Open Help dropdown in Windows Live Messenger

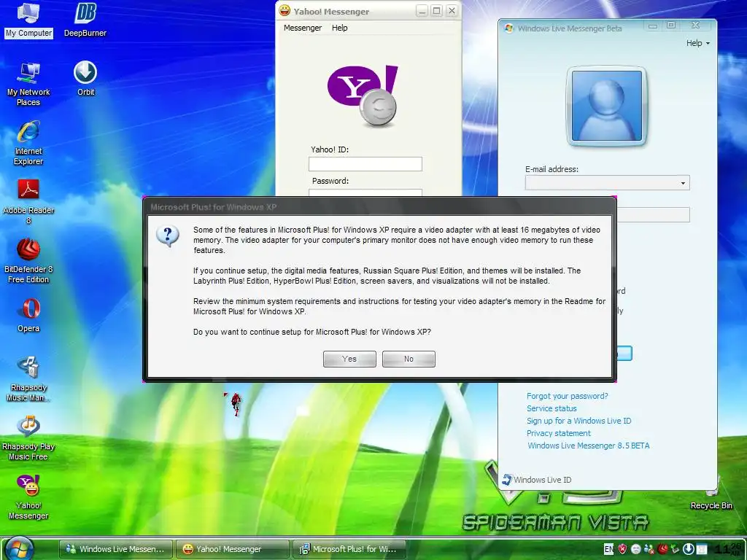point(698,43)
